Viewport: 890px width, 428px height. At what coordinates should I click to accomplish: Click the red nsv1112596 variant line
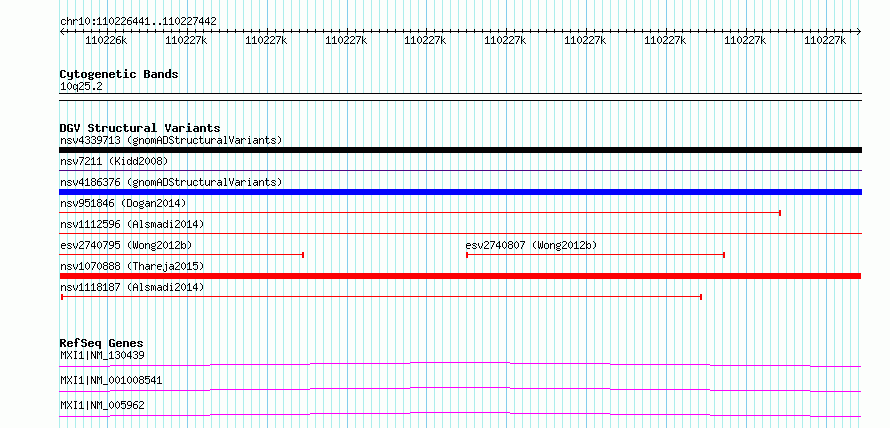pyautogui.click(x=460, y=233)
